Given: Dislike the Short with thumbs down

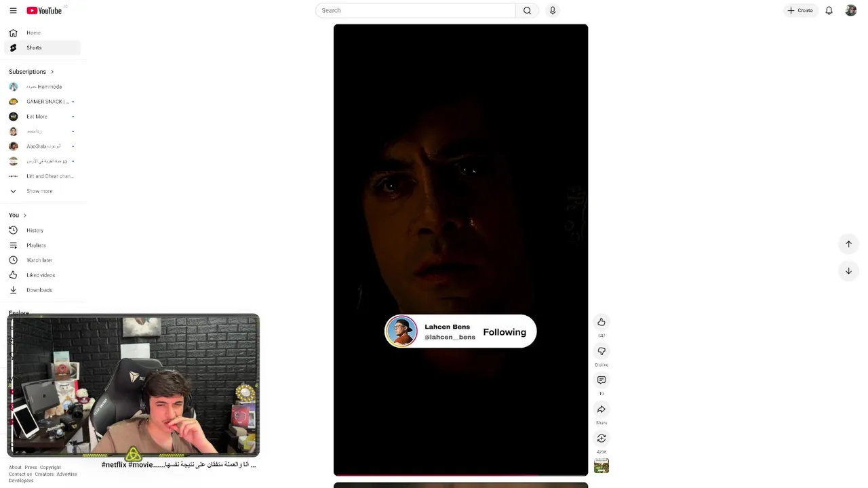Looking at the screenshot, I should (x=601, y=351).
